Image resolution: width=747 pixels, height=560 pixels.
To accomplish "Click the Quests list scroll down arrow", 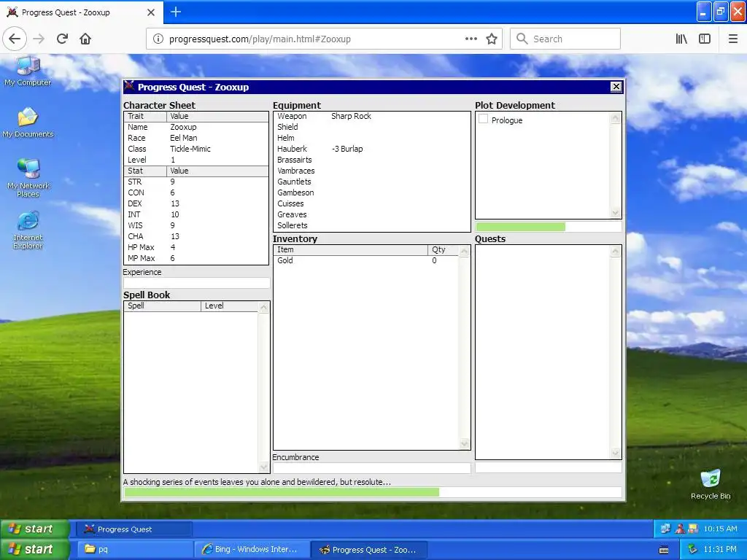I will (x=616, y=453).
